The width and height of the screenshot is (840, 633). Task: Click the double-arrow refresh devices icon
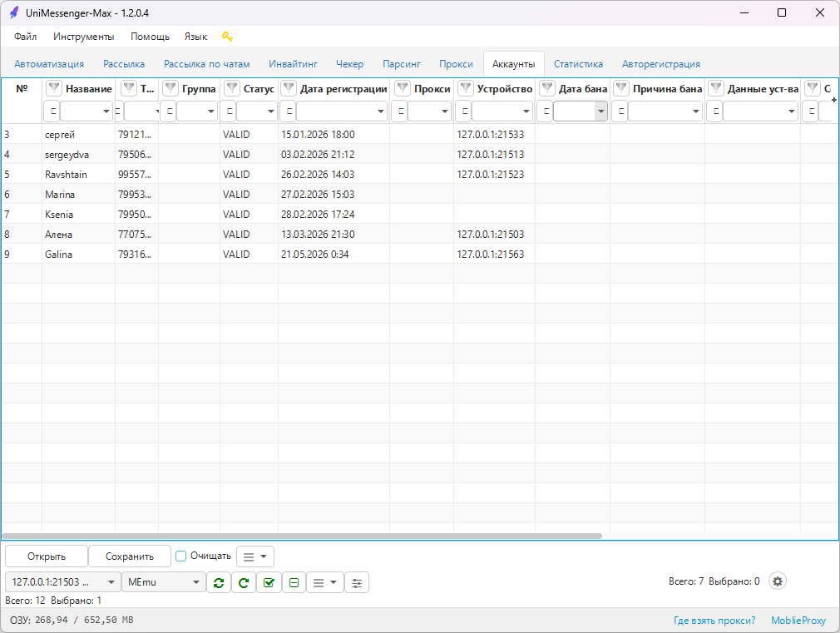click(x=219, y=582)
